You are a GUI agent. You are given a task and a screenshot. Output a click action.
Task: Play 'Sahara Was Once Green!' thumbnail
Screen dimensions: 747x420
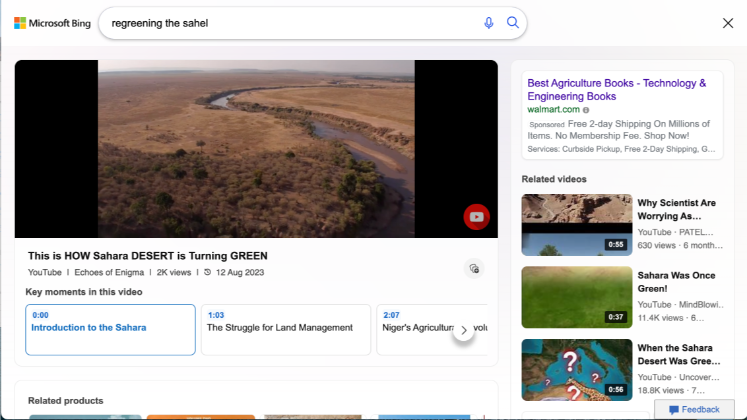point(576,296)
